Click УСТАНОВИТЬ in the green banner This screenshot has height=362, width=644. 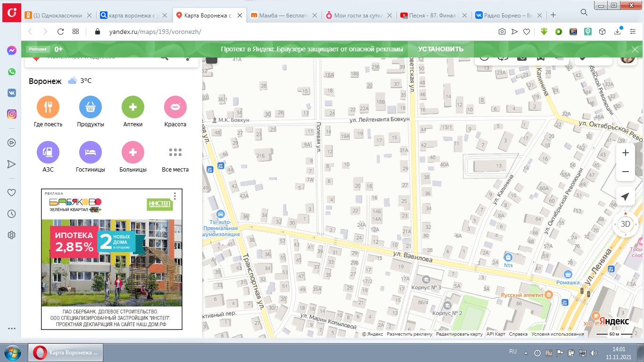(x=440, y=49)
